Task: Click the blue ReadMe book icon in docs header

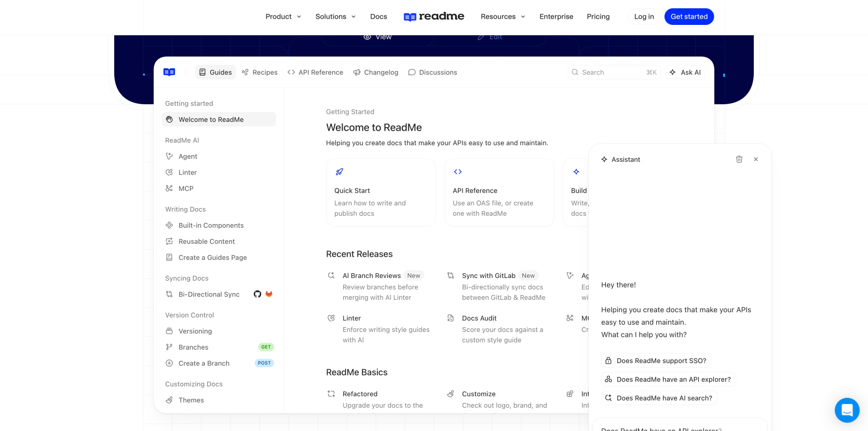Action: click(x=169, y=72)
